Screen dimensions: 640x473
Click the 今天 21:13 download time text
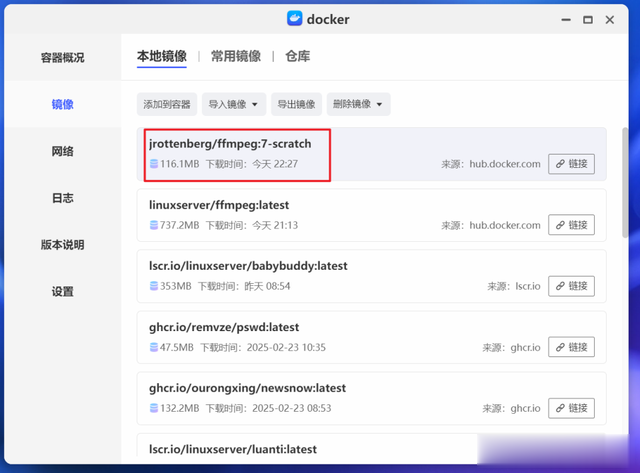275,225
